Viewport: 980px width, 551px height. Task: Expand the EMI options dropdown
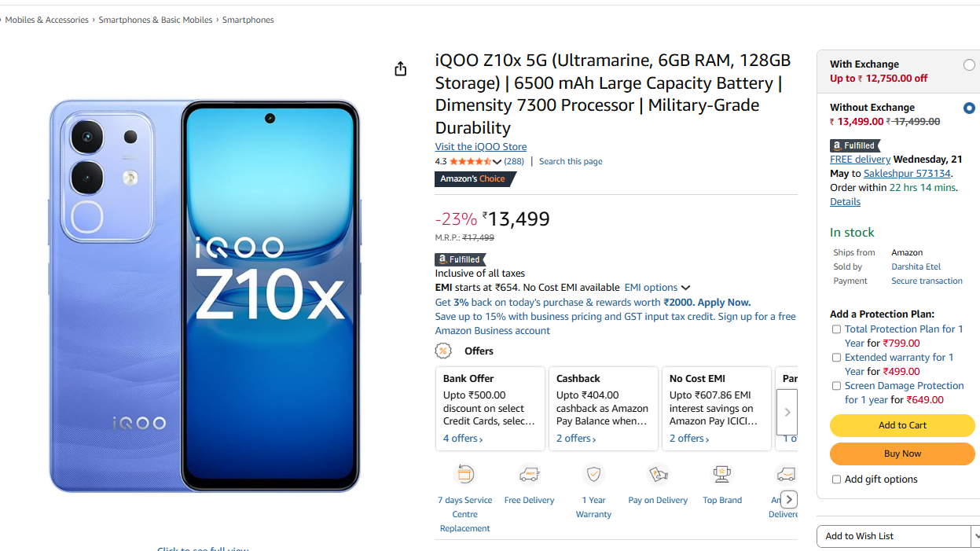657,288
